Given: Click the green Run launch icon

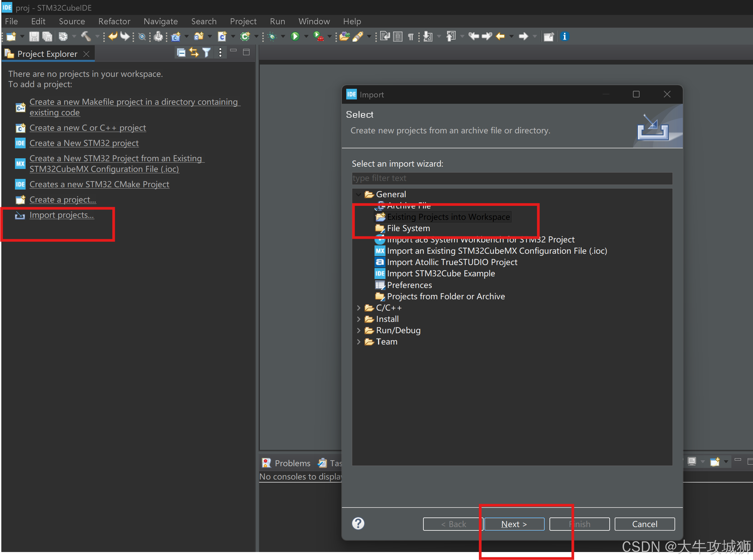Looking at the screenshot, I should 295,36.
